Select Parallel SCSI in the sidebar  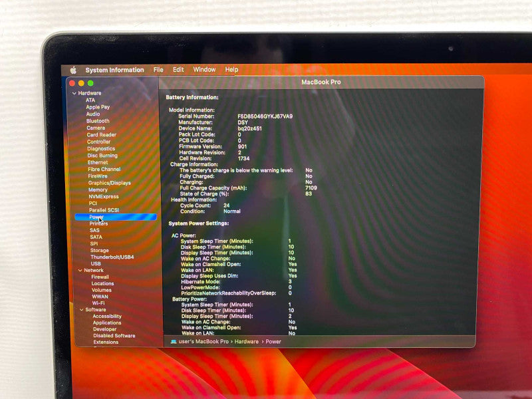pyautogui.click(x=104, y=210)
